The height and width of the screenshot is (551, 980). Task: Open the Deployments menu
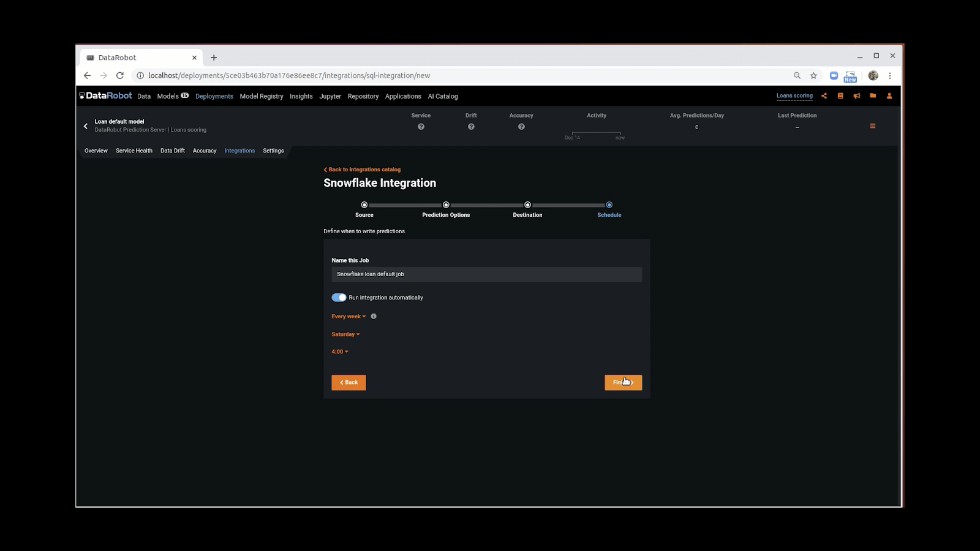[214, 96]
